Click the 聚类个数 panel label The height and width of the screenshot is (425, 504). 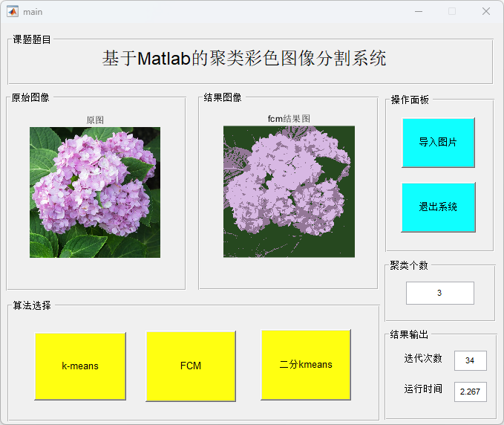[409, 265]
